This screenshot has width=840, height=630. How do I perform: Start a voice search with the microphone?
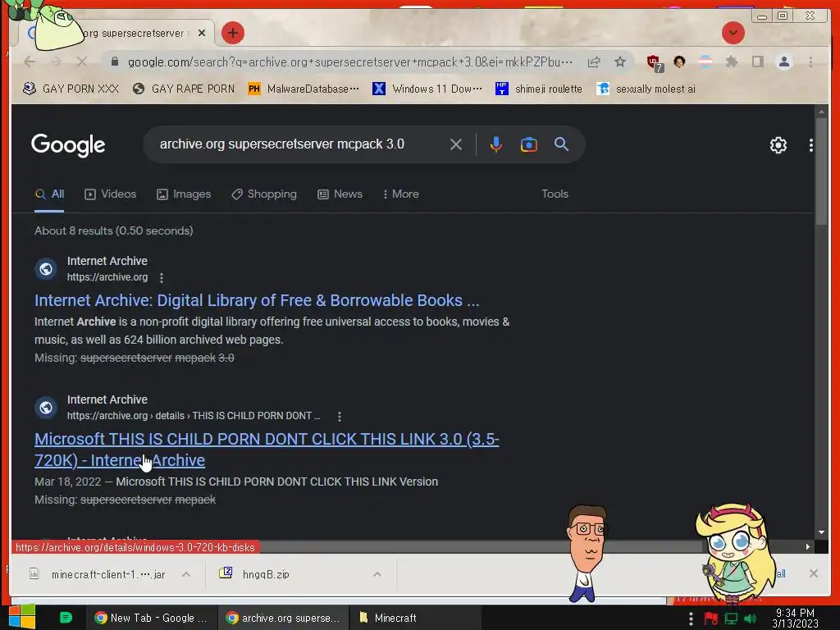click(496, 144)
